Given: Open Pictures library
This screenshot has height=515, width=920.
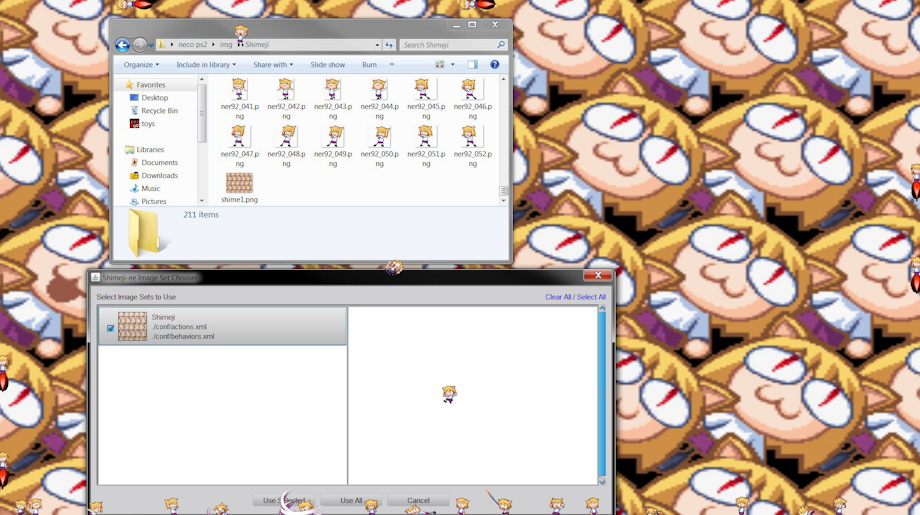Looking at the screenshot, I should point(154,201).
